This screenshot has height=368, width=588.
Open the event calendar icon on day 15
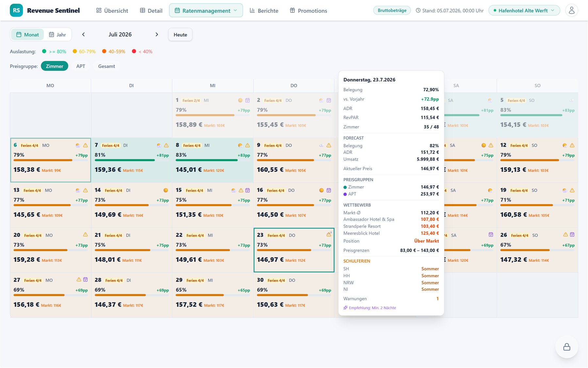pos(248,190)
